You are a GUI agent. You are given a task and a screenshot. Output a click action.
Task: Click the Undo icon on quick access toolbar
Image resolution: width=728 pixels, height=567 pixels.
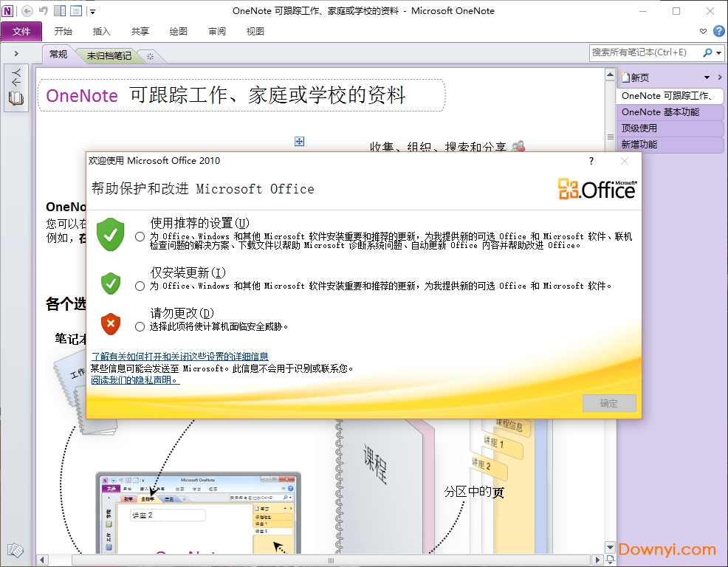[x=43, y=11]
